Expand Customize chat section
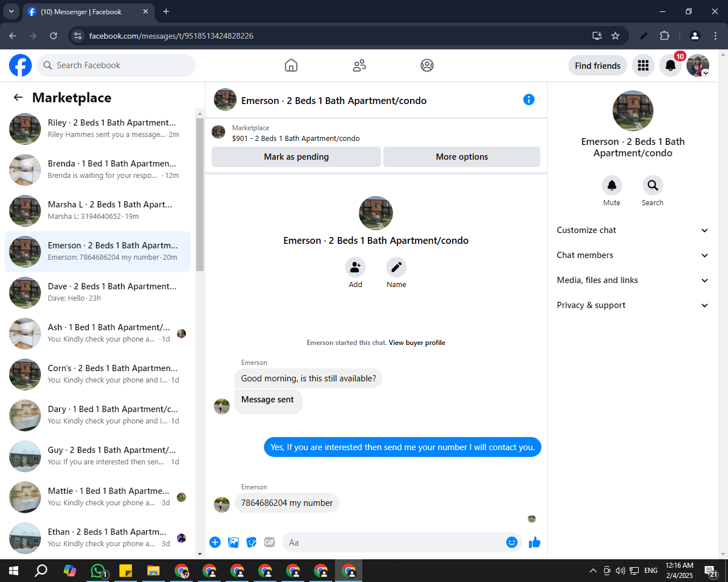This screenshot has width=728, height=582. click(633, 230)
